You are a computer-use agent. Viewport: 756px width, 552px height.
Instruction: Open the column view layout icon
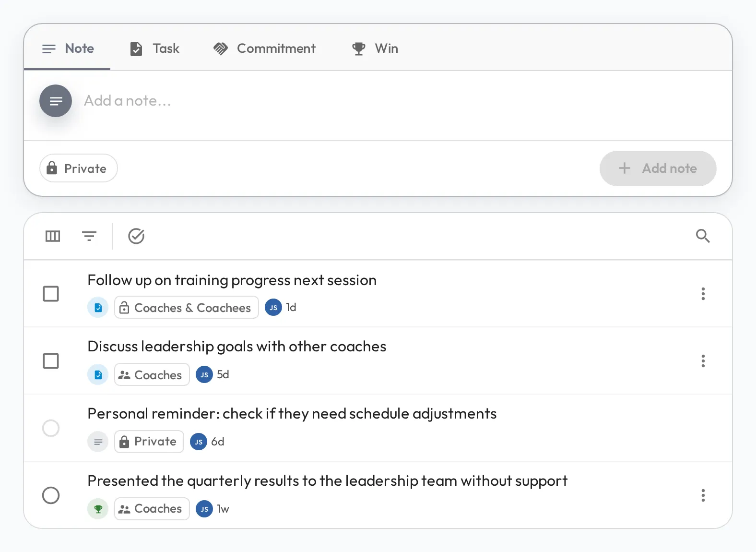[x=53, y=236]
